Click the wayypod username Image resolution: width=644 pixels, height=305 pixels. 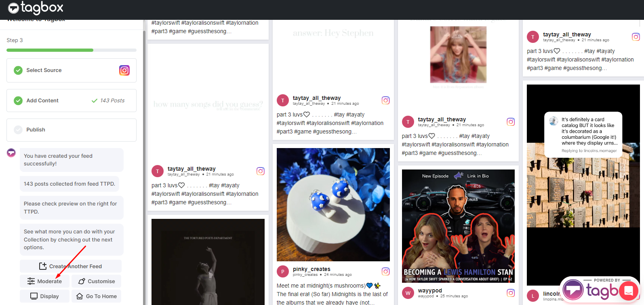[x=430, y=290]
